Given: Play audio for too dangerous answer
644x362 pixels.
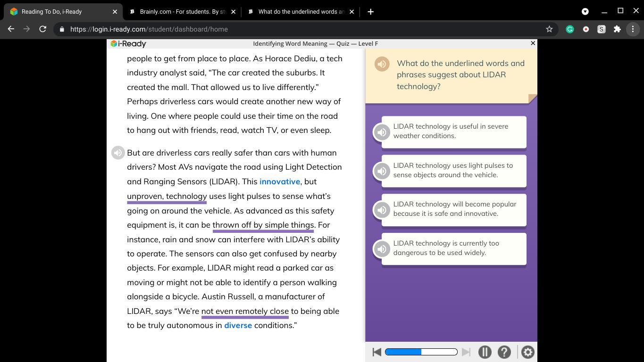Looking at the screenshot, I should (x=382, y=249).
